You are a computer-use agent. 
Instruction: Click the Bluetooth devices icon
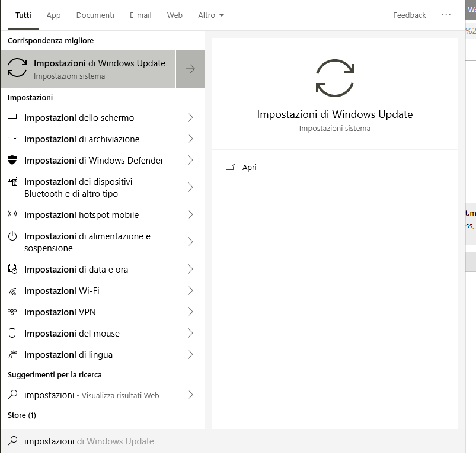click(x=12, y=181)
